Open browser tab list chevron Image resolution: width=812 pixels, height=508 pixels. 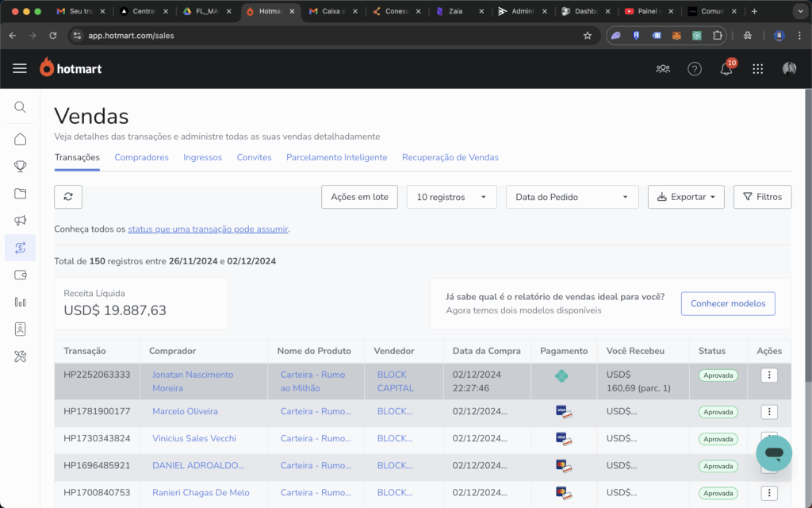tap(800, 11)
